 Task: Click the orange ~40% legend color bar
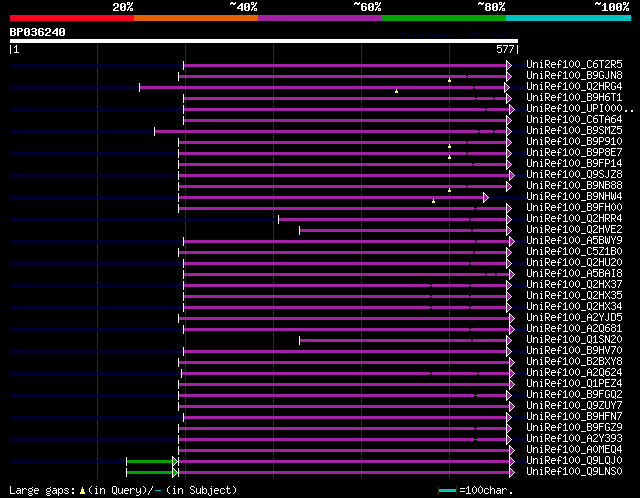tap(196, 18)
